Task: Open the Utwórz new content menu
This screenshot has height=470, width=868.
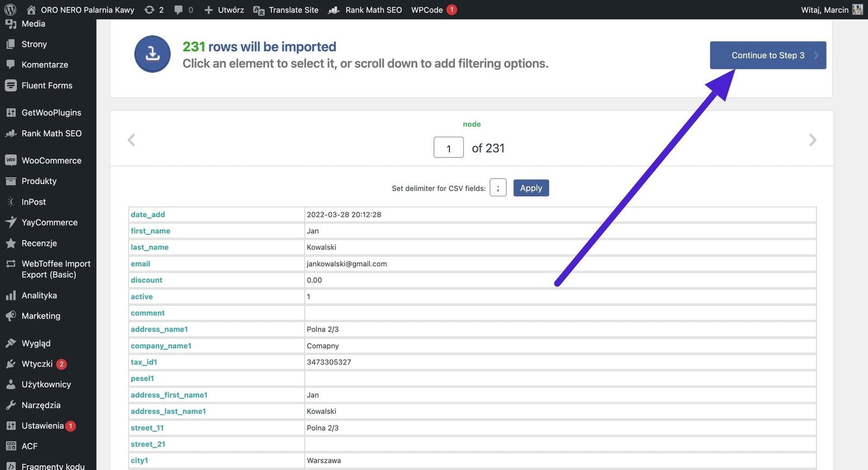Action: [x=224, y=10]
